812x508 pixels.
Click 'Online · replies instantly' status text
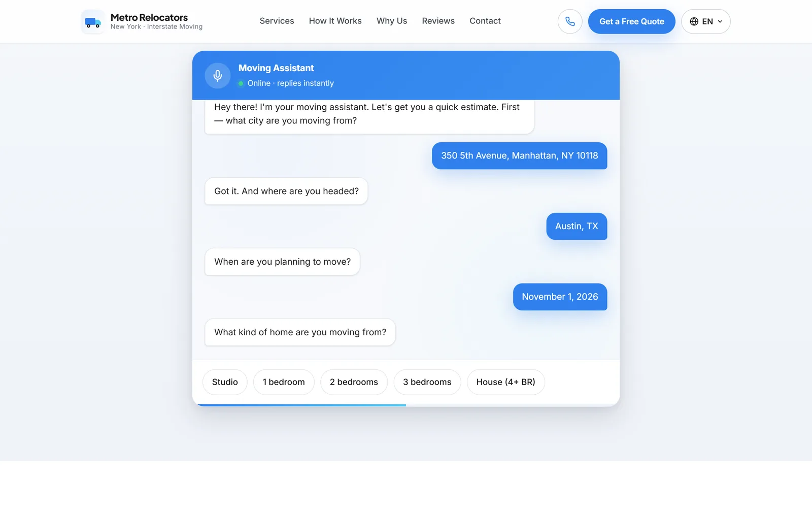click(x=290, y=83)
